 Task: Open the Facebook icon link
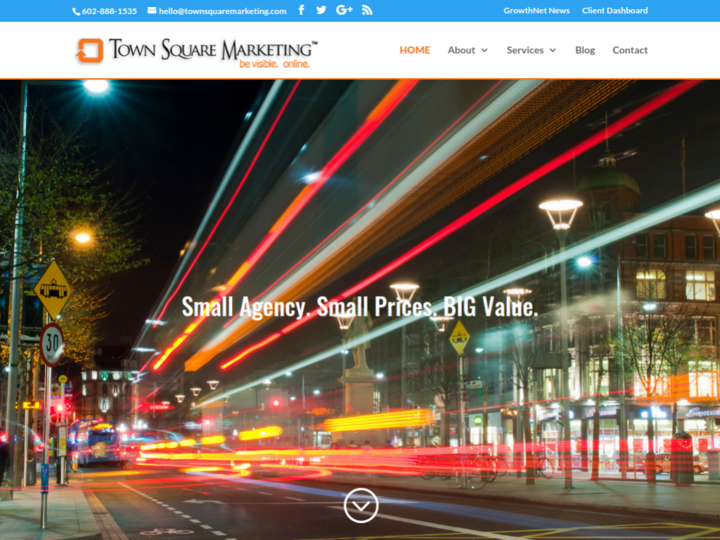[301, 10]
